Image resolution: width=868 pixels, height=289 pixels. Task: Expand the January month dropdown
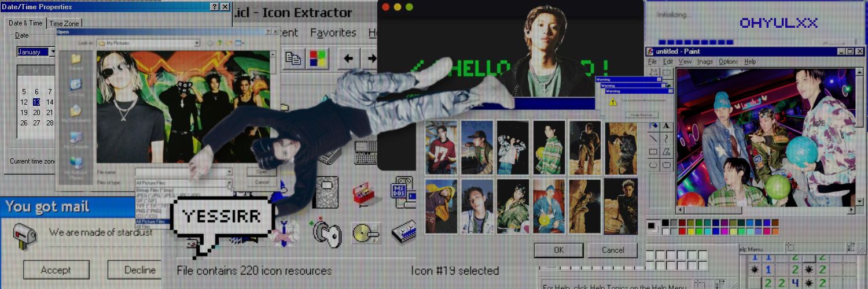point(53,51)
